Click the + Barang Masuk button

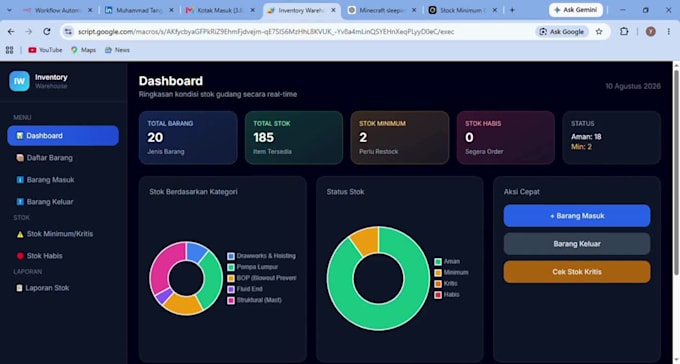click(577, 216)
